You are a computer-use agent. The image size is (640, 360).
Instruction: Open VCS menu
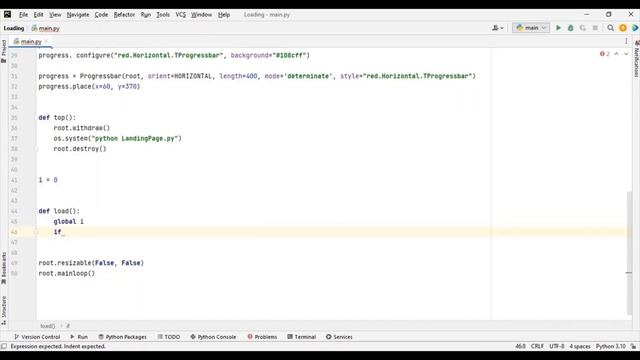180,15
